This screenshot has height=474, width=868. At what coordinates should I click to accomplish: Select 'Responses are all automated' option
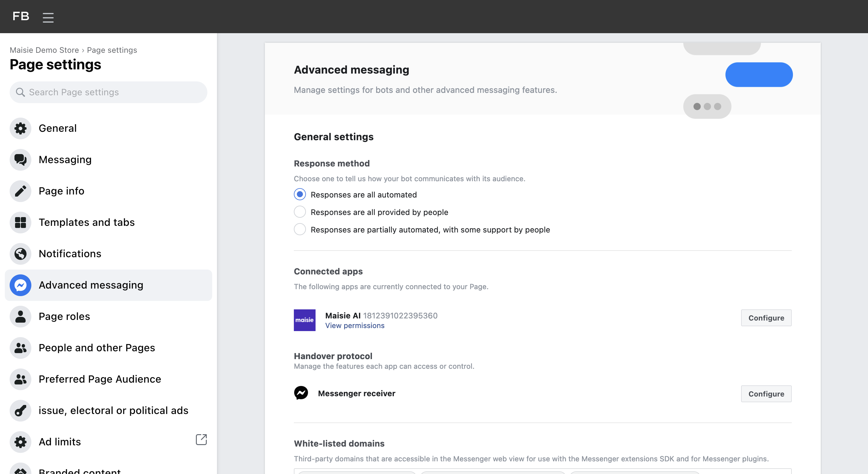300,194
